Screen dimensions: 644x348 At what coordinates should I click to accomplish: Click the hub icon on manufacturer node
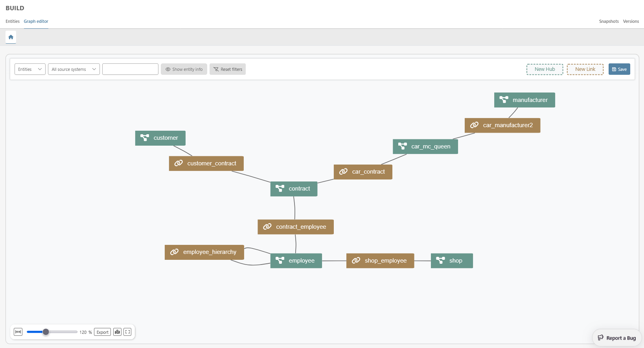point(504,100)
